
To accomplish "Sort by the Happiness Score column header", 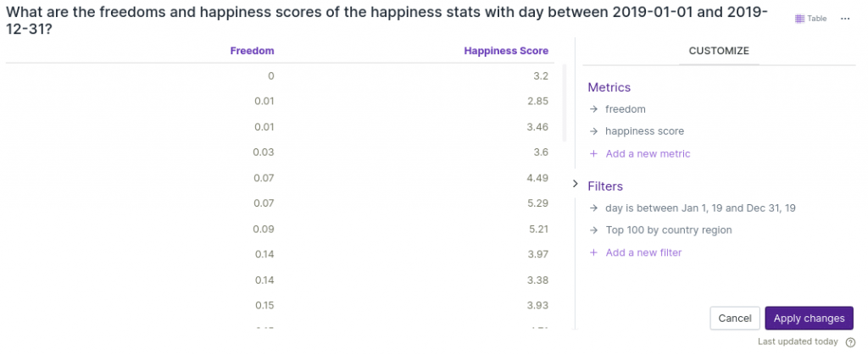I will 506,51.
